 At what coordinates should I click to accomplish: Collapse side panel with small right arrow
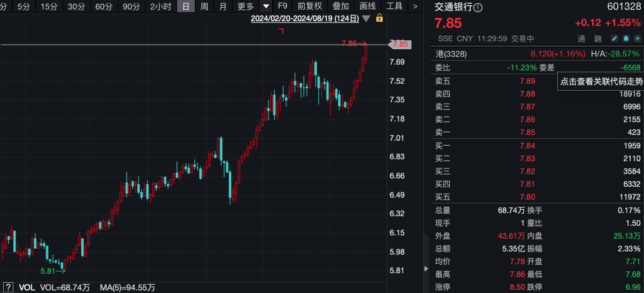point(426,269)
